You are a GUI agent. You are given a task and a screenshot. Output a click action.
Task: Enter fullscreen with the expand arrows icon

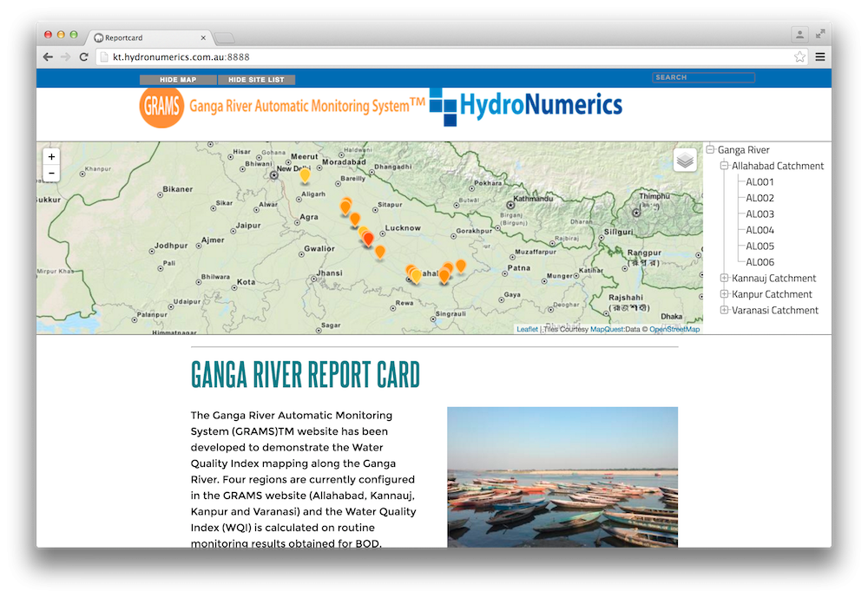(820, 35)
